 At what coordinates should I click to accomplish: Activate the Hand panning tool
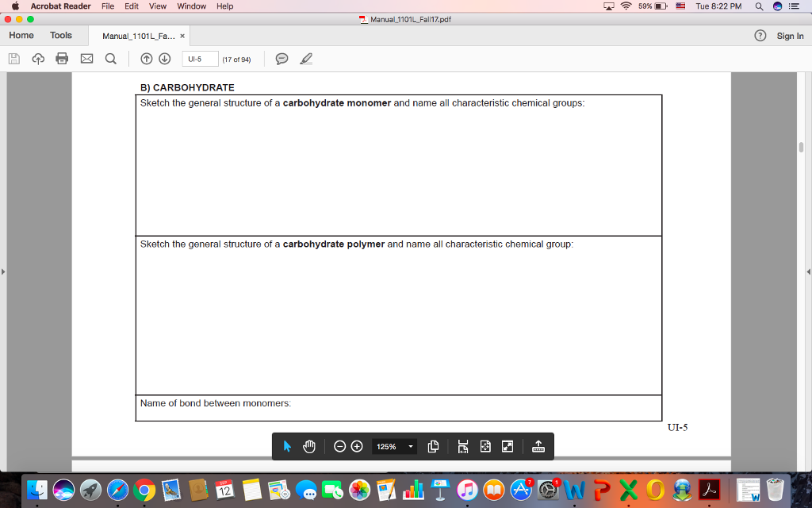(308, 446)
